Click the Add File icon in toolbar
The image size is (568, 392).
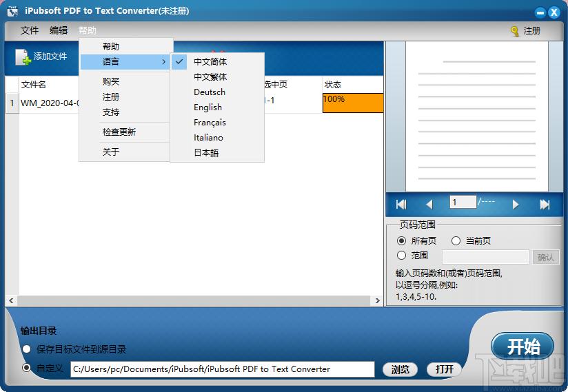click(23, 57)
